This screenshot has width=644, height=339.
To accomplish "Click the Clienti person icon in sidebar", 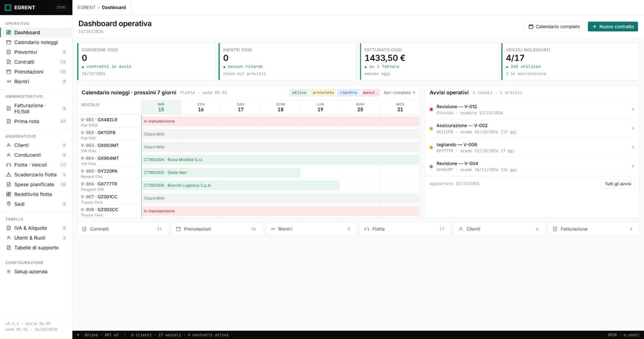I will click(x=9, y=145).
